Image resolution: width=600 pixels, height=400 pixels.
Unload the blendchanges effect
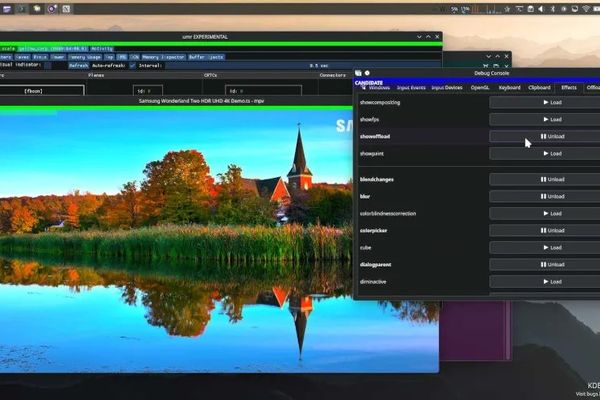point(545,179)
